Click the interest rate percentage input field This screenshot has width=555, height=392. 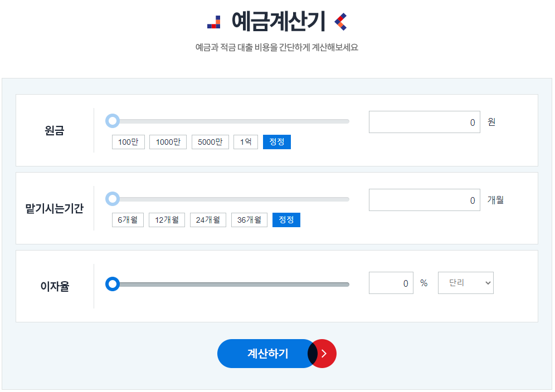coord(391,282)
